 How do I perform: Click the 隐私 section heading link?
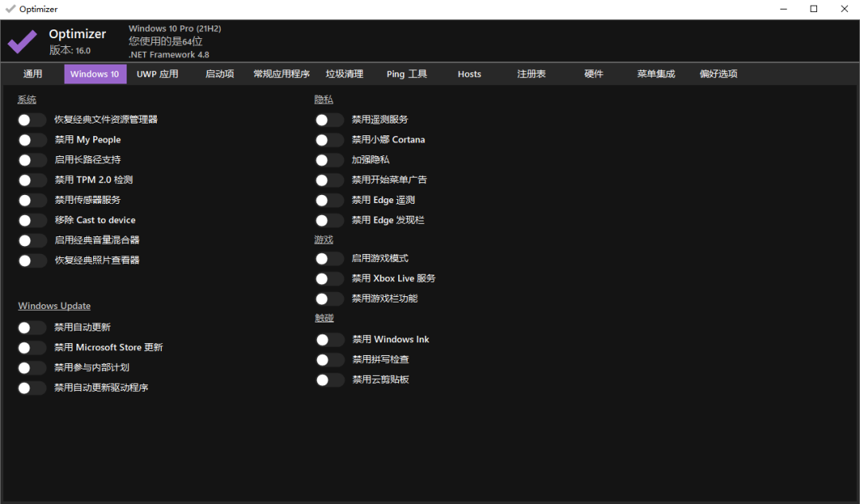pyautogui.click(x=323, y=100)
